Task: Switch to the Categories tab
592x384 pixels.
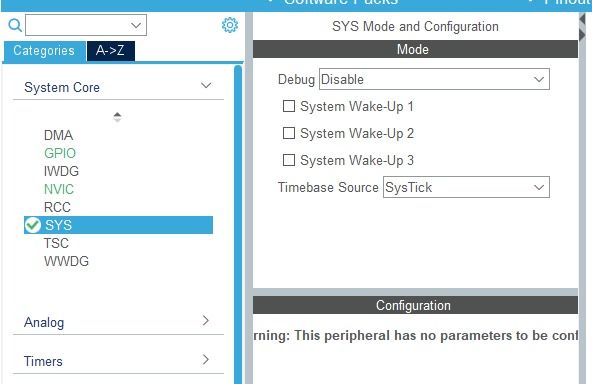Action: [x=44, y=51]
